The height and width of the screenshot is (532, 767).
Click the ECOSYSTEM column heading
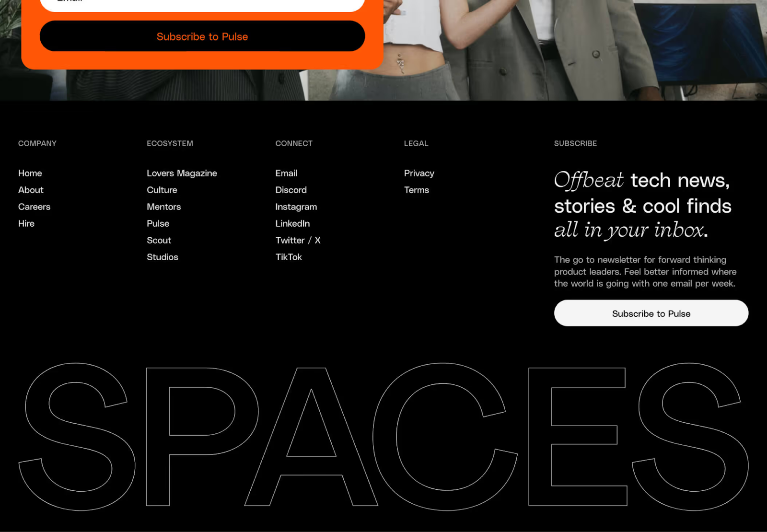coord(170,143)
